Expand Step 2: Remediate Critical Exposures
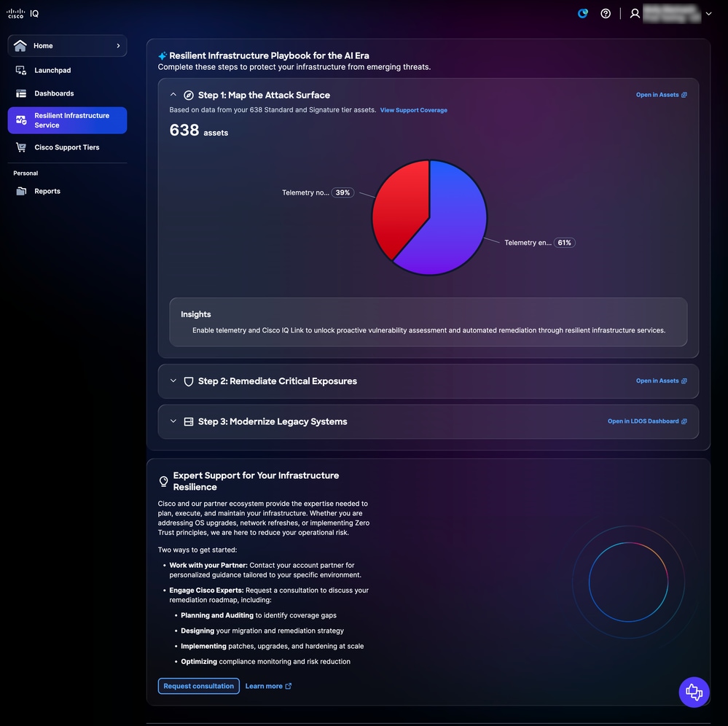 pyautogui.click(x=173, y=381)
